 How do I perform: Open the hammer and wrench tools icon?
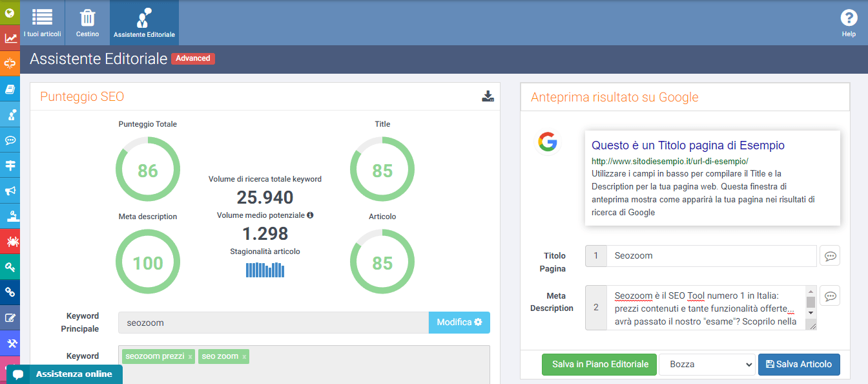(10, 343)
